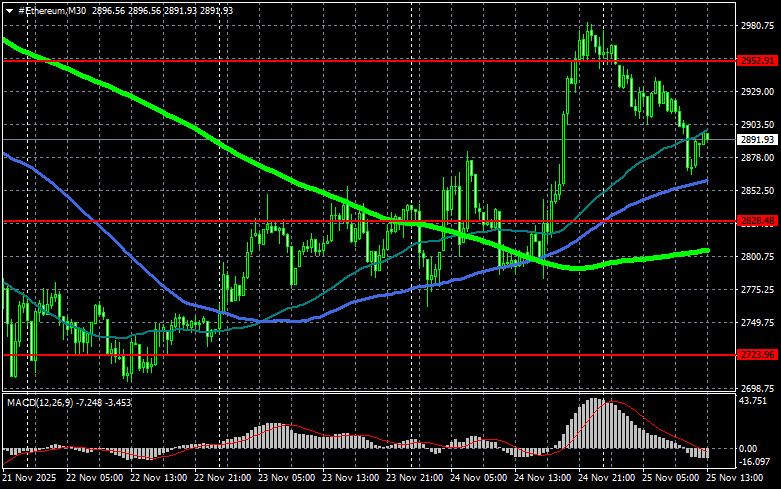Select the 24 Nov 21:00 time label
The height and width of the screenshot is (489, 781).
(x=606, y=478)
